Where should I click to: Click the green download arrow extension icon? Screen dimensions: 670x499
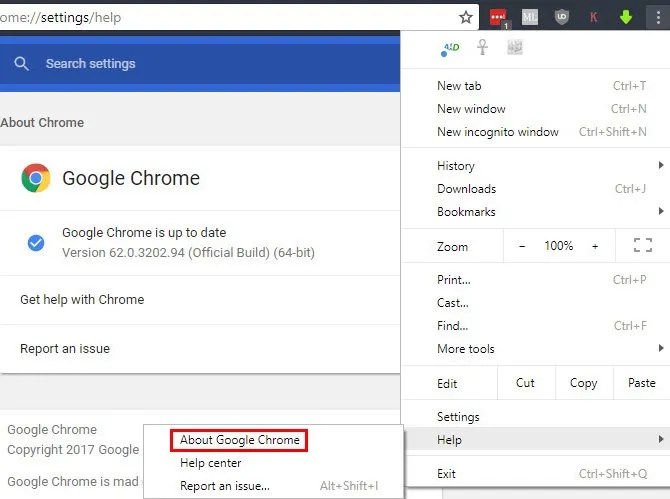point(626,17)
